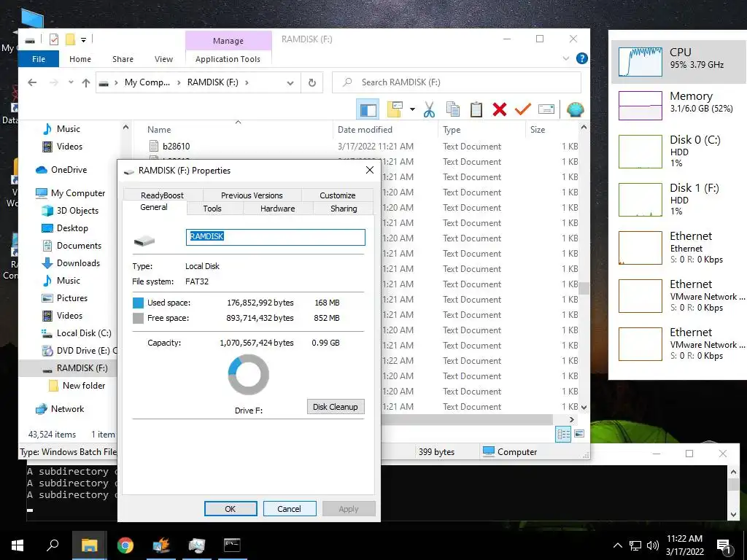Click the Manage contextual tab

coord(228,41)
